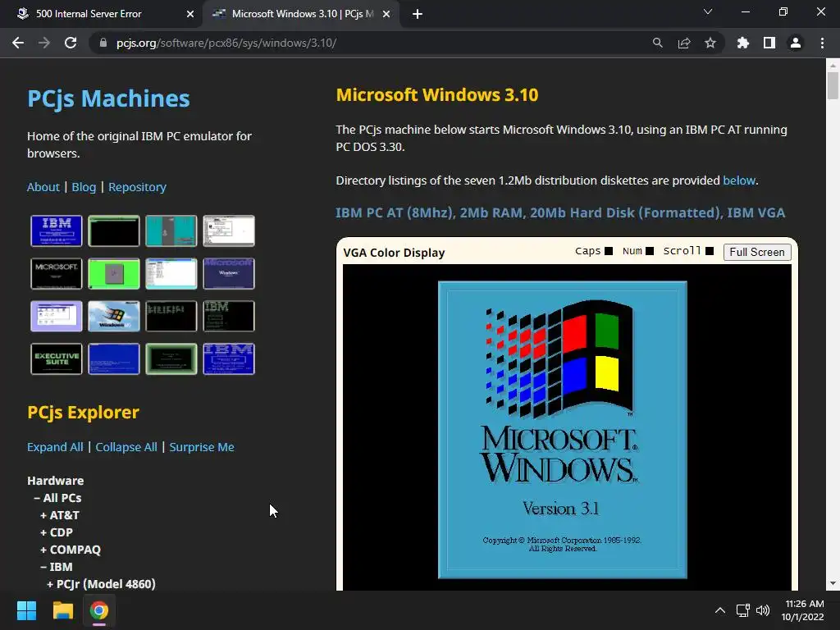Click the address bar URL
This screenshot has width=840, height=630.
(x=226, y=43)
